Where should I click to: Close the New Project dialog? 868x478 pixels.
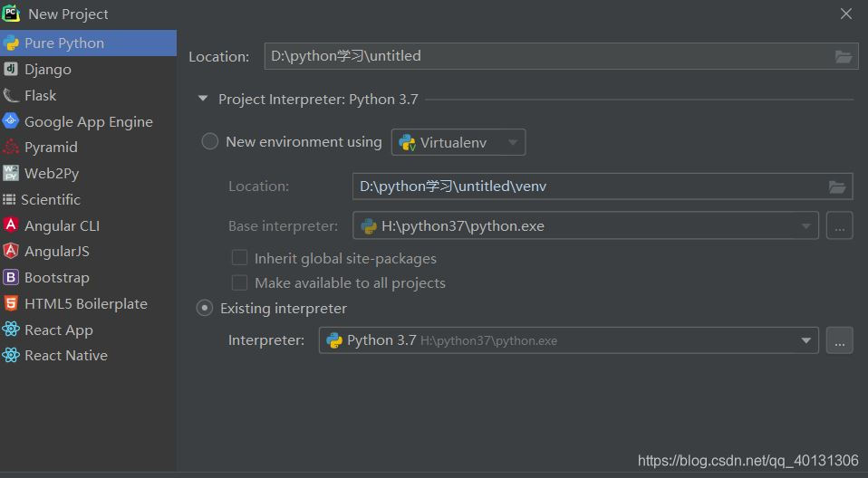pyautogui.click(x=846, y=14)
